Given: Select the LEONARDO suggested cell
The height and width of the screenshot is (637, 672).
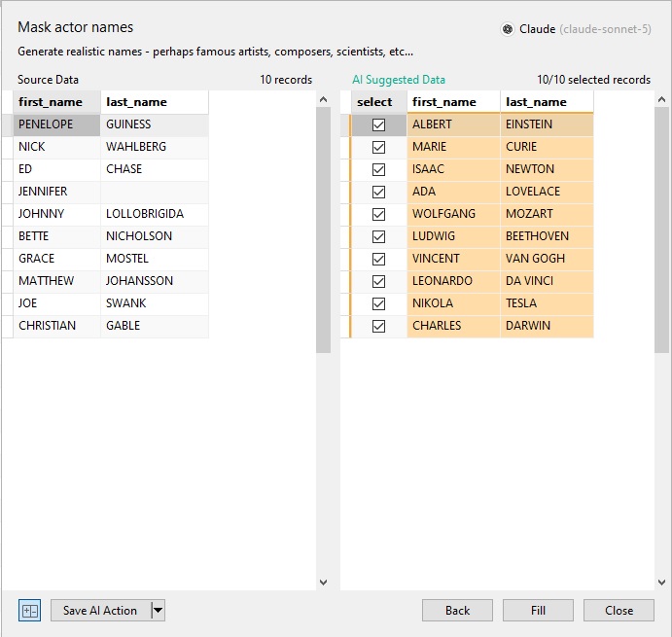Looking at the screenshot, I should tap(453, 281).
